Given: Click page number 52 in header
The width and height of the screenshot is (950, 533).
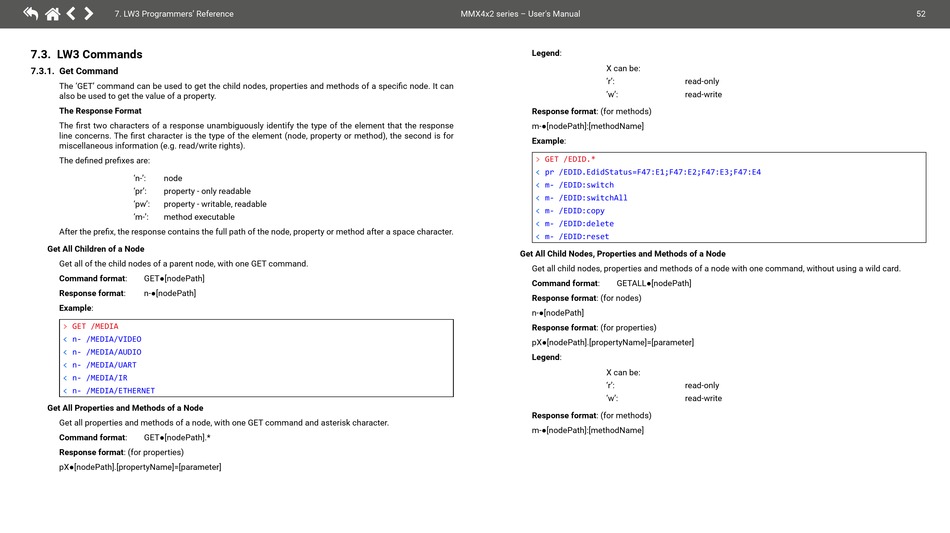Looking at the screenshot, I should [920, 14].
